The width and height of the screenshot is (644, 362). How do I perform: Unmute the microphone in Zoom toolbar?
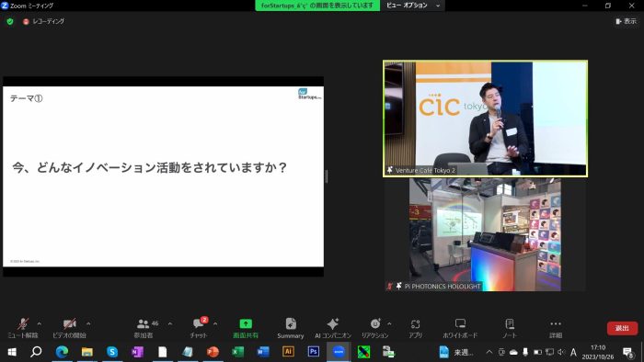pos(23,328)
